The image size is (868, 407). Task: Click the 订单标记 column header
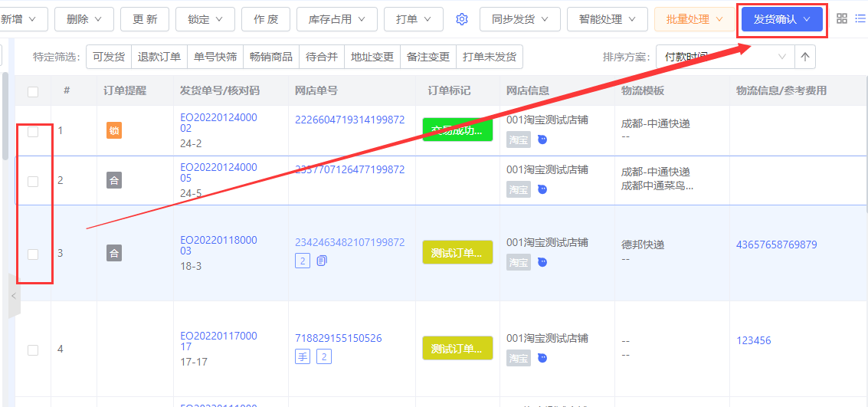[450, 90]
